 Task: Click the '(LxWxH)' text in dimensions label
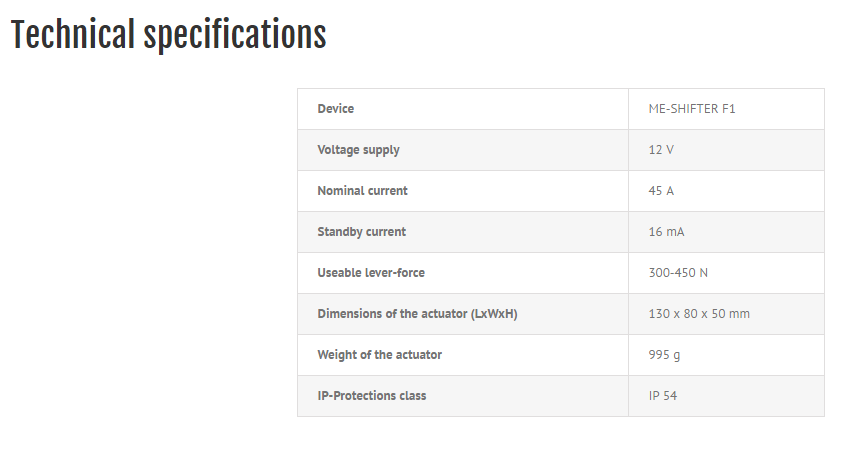pyautogui.click(x=495, y=314)
